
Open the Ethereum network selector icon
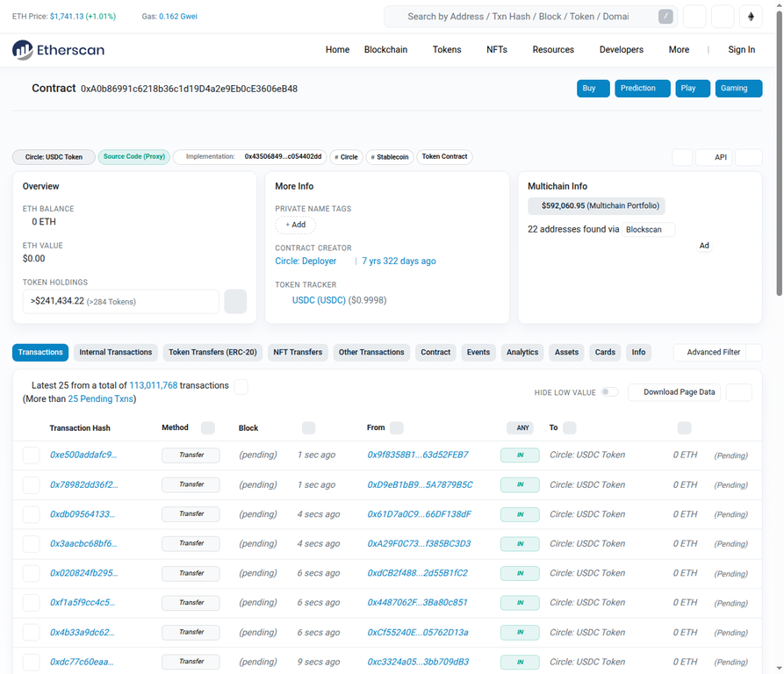coord(751,17)
